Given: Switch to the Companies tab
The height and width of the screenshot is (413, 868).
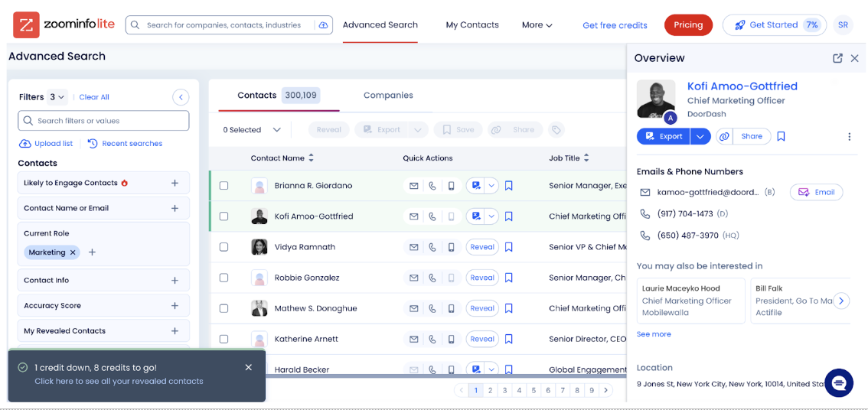Looking at the screenshot, I should 388,95.
